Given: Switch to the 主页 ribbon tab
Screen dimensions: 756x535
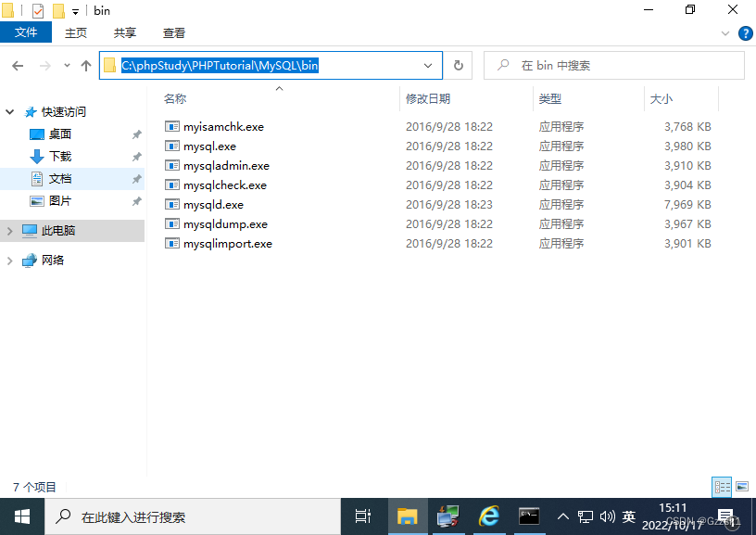Looking at the screenshot, I should pyautogui.click(x=76, y=32).
